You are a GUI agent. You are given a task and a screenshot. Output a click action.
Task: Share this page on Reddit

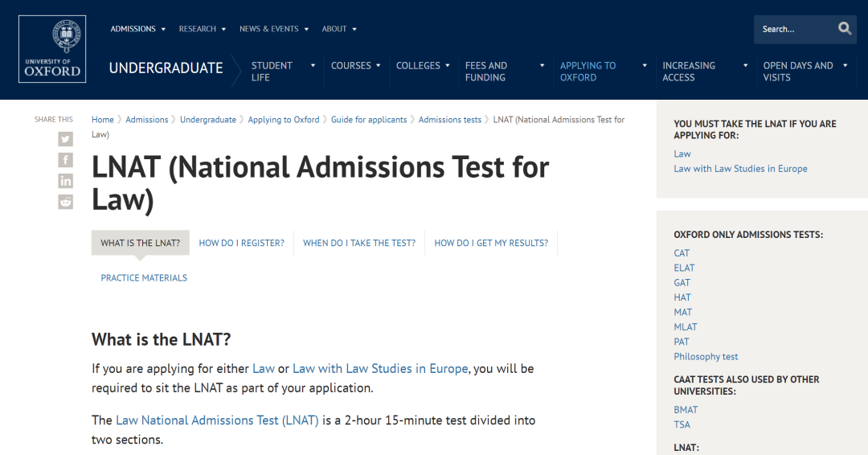click(x=65, y=202)
